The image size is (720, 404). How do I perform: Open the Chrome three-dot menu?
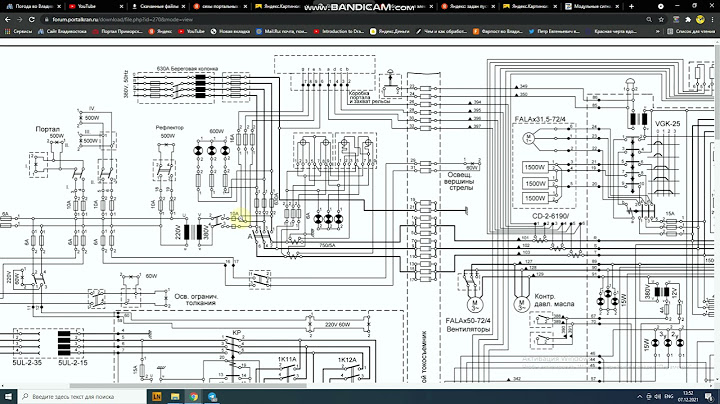tap(713, 20)
